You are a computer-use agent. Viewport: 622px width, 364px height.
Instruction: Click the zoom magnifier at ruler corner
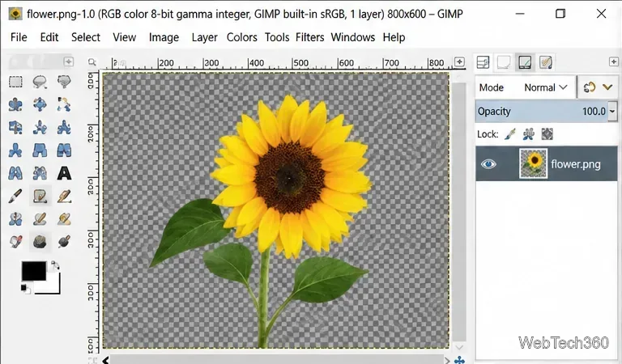[x=92, y=62]
